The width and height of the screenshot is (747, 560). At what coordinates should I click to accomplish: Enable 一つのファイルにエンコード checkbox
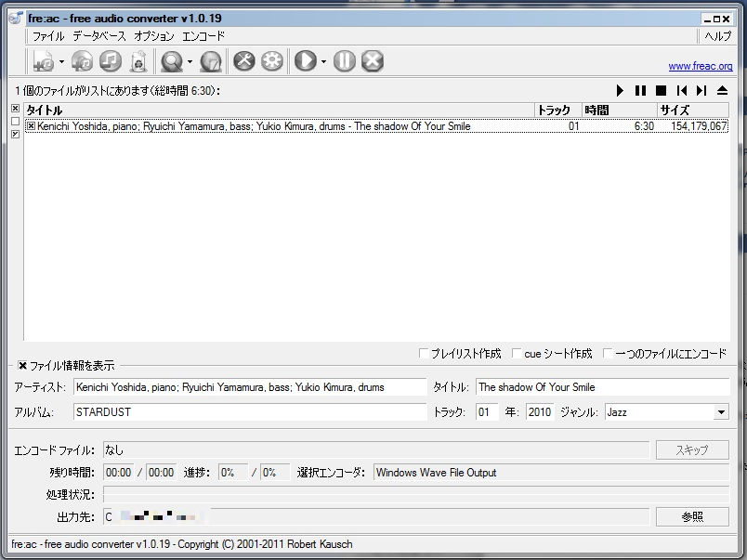608,353
